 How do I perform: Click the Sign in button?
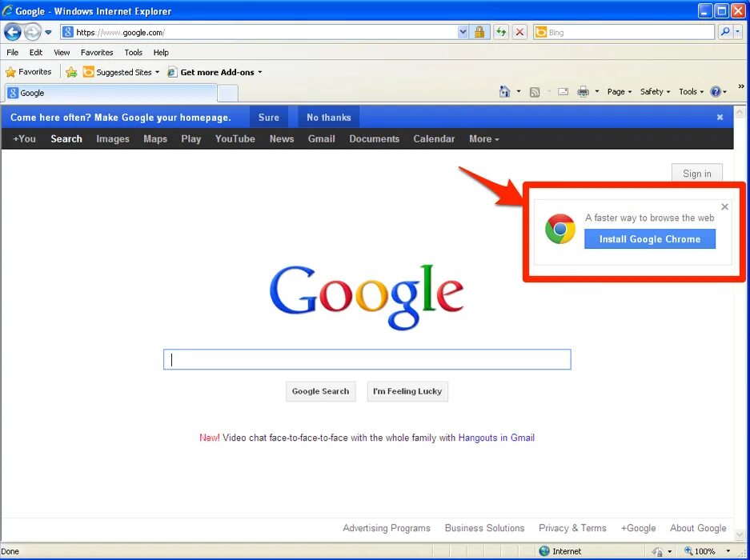(x=697, y=174)
